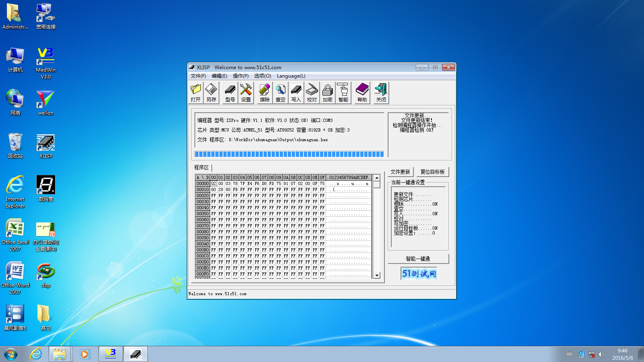Viewport: 644px width, 362px height.
Task: Click the hex cell at address 00000 column 00
Action: 214,183
